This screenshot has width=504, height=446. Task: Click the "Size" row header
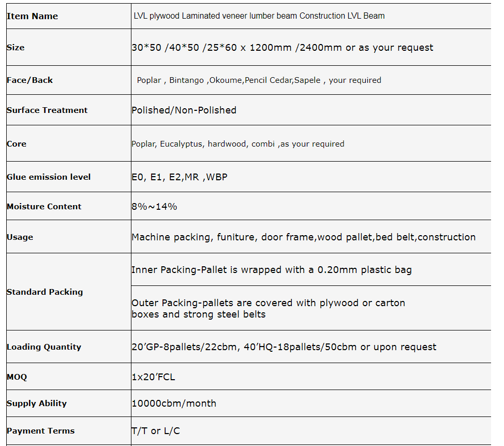(x=16, y=48)
